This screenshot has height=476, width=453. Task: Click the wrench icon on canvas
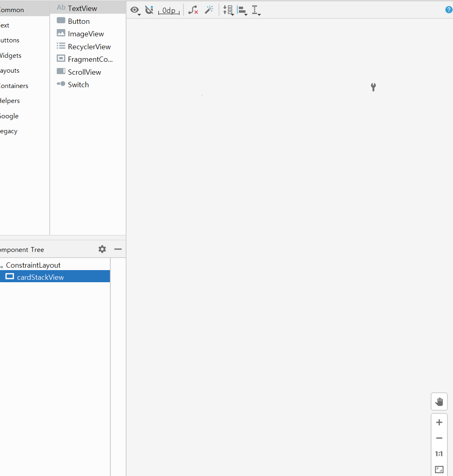coord(373,87)
